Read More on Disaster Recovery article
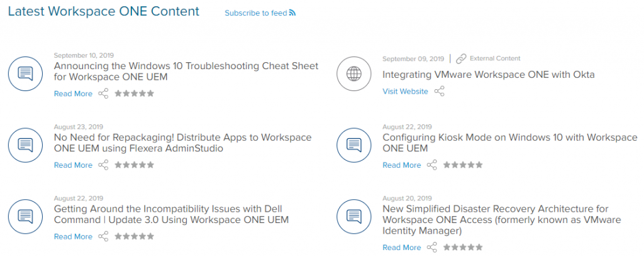This screenshot has height=257, width=644. pyautogui.click(x=402, y=247)
